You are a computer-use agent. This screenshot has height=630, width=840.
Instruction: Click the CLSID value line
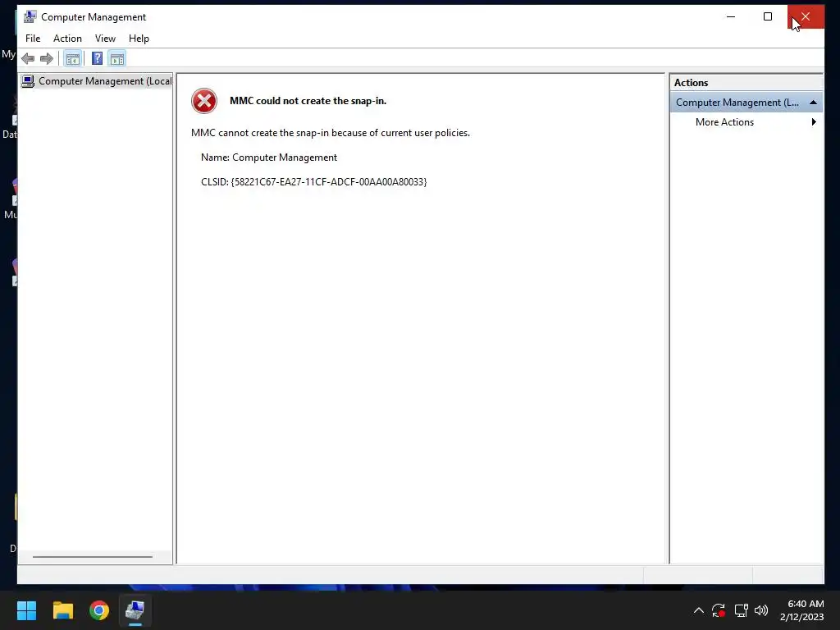pos(314,182)
